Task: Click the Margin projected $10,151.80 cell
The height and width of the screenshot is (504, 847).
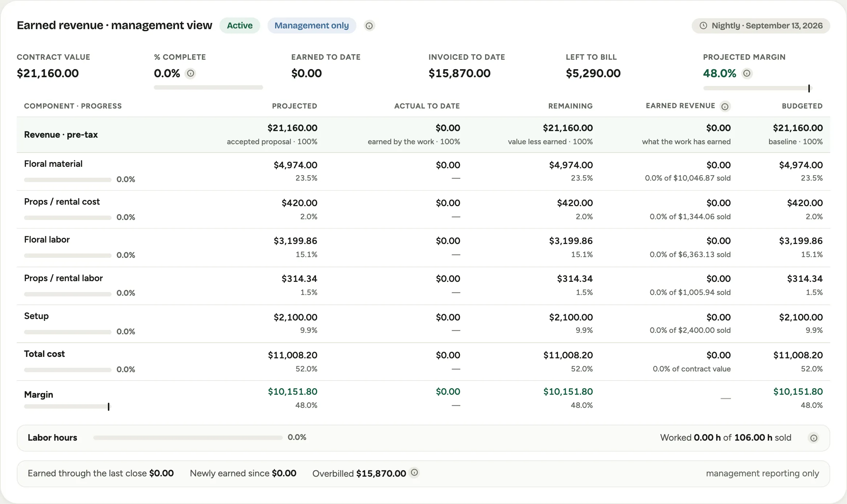Action: pyautogui.click(x=293, y=391)
